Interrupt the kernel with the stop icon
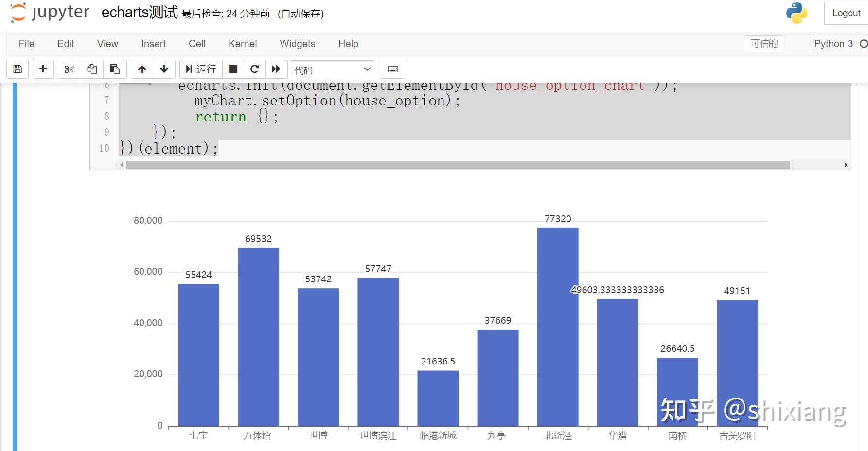 pyautogui.click(x=233, y=69)
